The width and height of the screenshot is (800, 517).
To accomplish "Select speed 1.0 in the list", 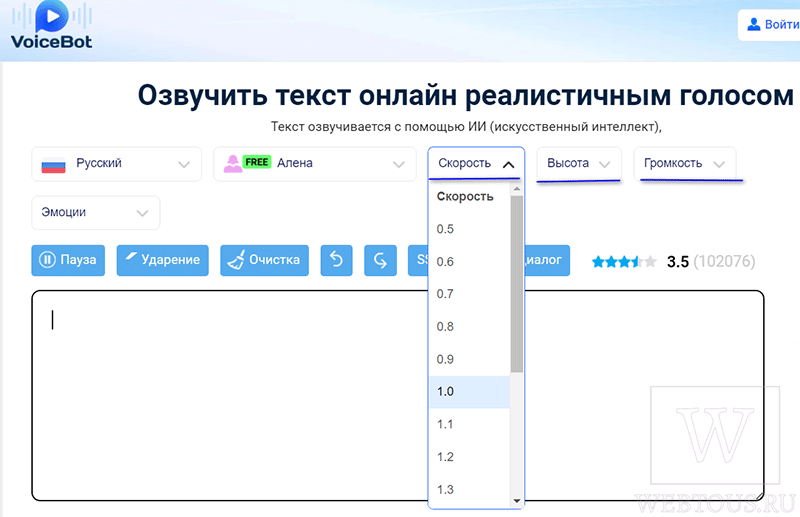I will click(469, 392).
